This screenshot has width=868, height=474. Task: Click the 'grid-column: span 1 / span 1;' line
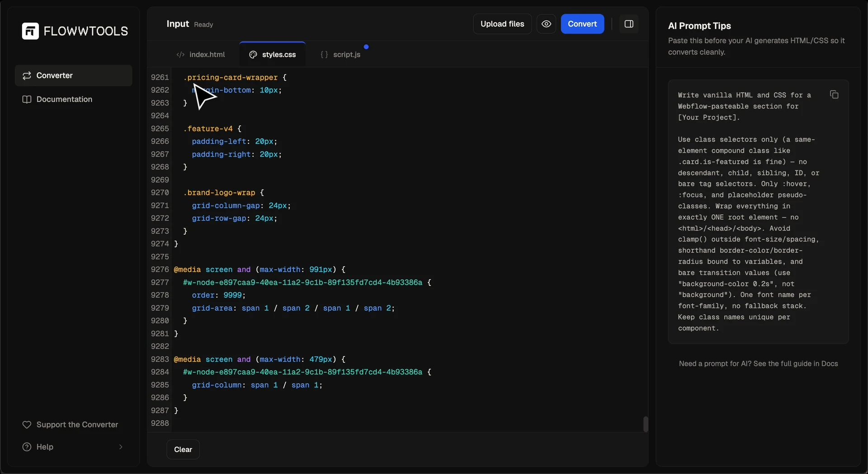click(257, 385)
